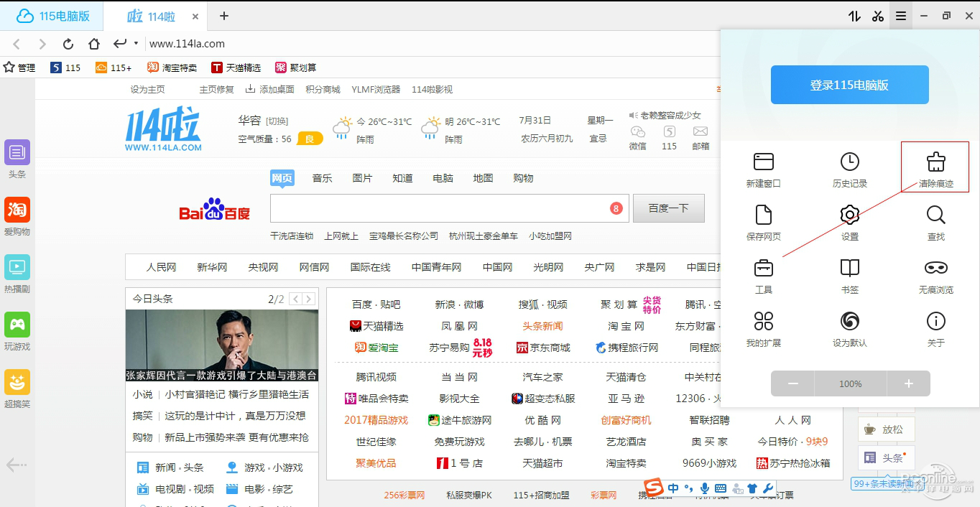
Task: Click the up-down arrows icon in the title bar
Action: [854, 16]
